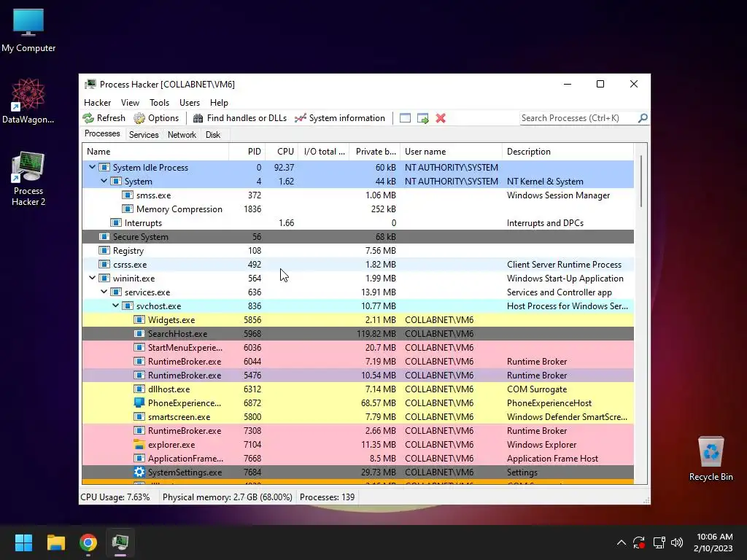Click the SearchHost.exe process icon
747x560 pixels.
[x=139, y=334]
